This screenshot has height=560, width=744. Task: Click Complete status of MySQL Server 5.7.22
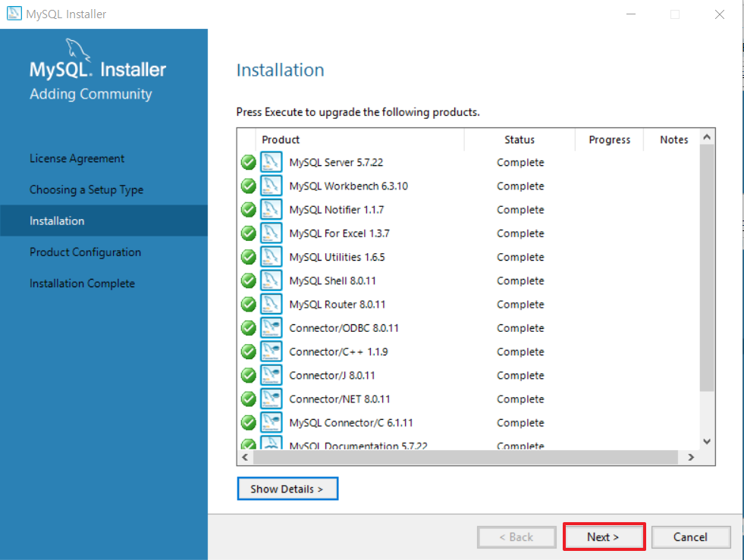(x=520, y=162)
